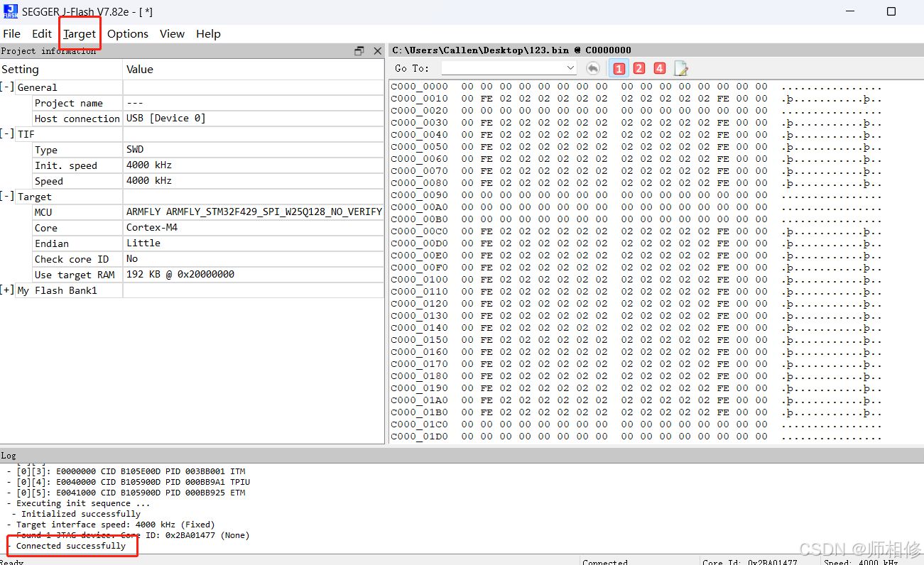
Task: Collapse the Target section
Action: point(7,197)
